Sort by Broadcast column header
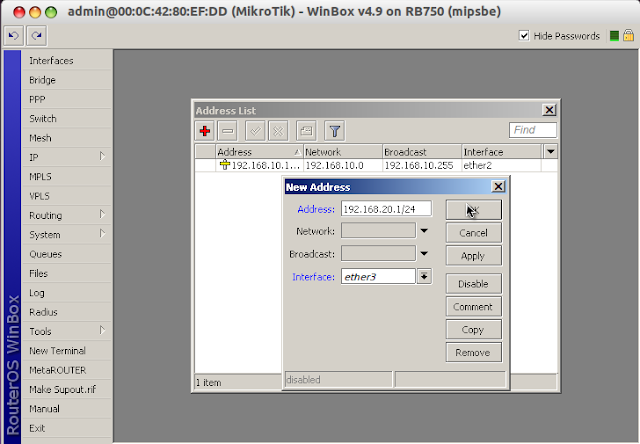The image size is (640, 444). 422,152
